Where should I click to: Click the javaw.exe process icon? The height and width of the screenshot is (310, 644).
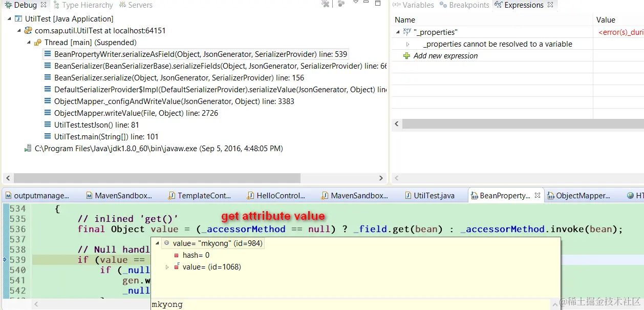click(28, 149)
